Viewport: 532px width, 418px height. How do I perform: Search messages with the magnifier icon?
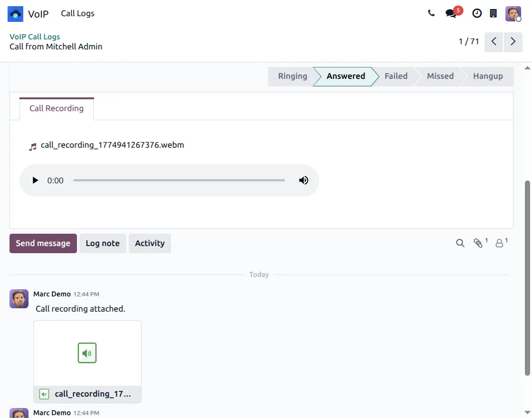pyautogui.click(x=460, y=243)
